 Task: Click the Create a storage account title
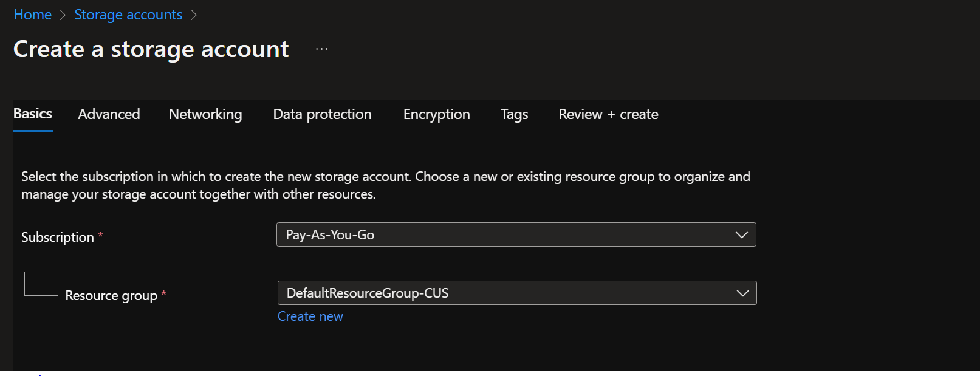[x=151, y=49]
